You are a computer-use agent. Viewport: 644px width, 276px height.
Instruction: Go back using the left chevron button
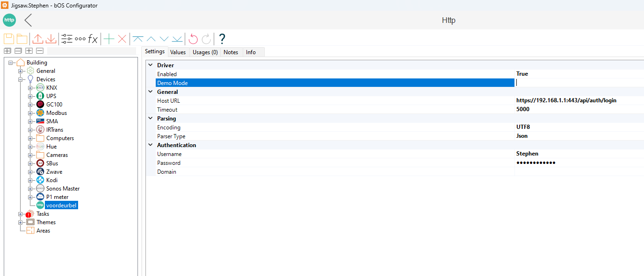29,20
